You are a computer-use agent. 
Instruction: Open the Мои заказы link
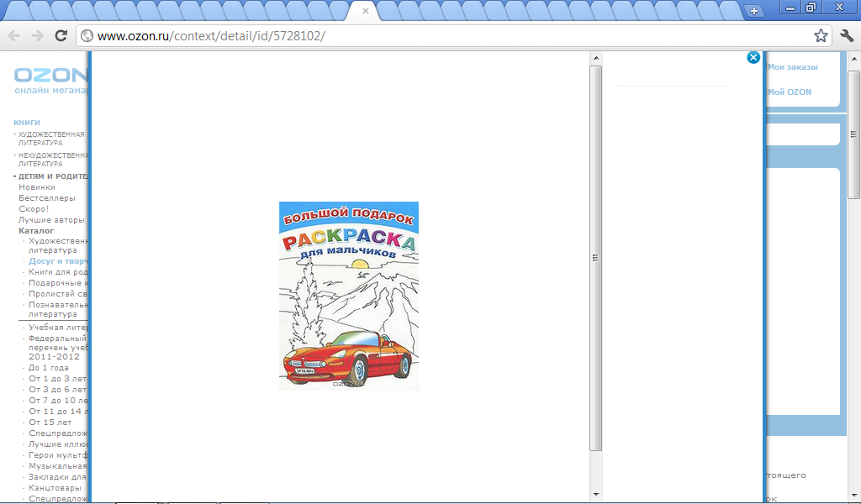[x=792, y=67]
